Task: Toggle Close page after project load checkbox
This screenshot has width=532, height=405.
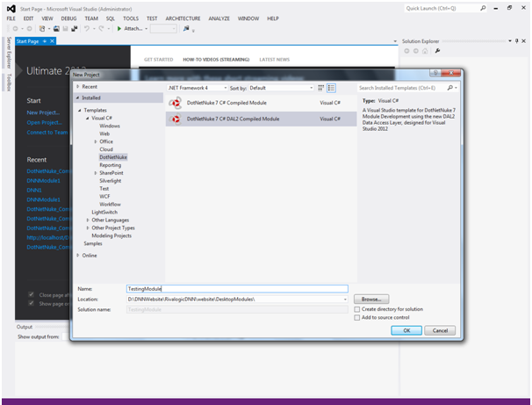Action: tap(32, 294)
